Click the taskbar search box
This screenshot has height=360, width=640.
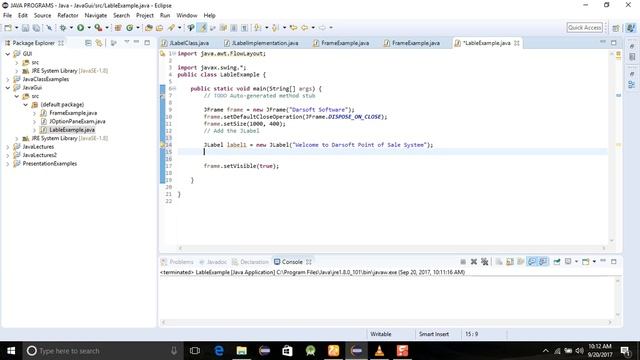[102, 351]
